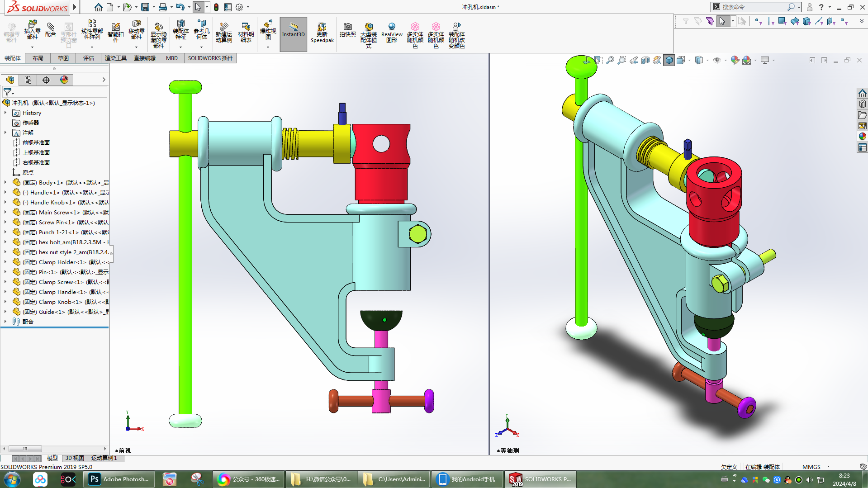Select the Handle Knob<1> component in the tree
The width and height of the screenshot is (868, 488).
pyautogui.click(x=61, y=202)
